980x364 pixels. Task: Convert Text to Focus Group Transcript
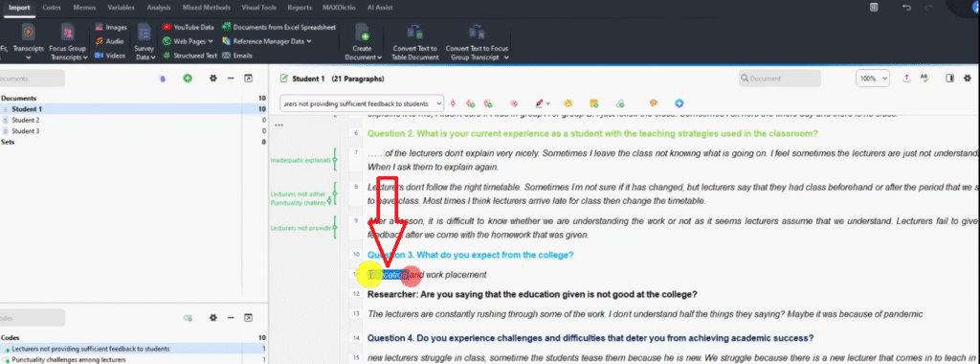pyautogui.click(x=477, y=42)
